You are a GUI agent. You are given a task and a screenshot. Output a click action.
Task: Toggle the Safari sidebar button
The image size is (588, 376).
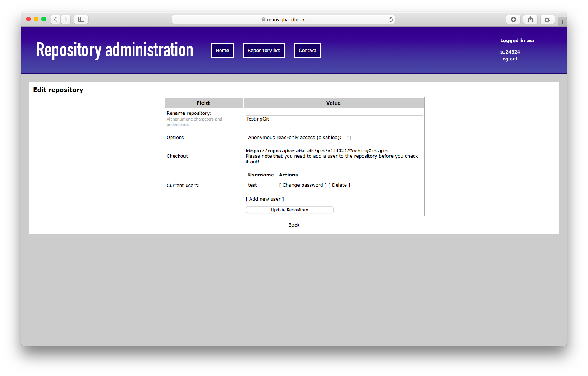tap(81, 19)
